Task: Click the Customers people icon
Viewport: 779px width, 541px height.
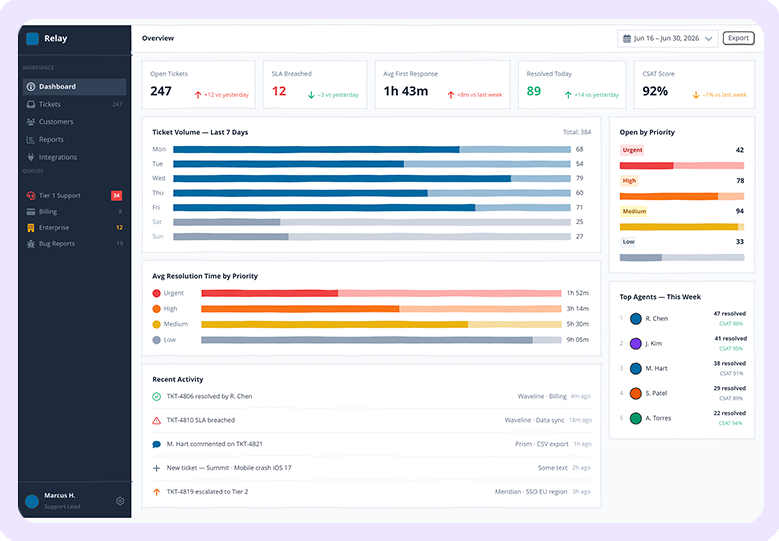Action: pyautogui.click(x=31, y=122)
